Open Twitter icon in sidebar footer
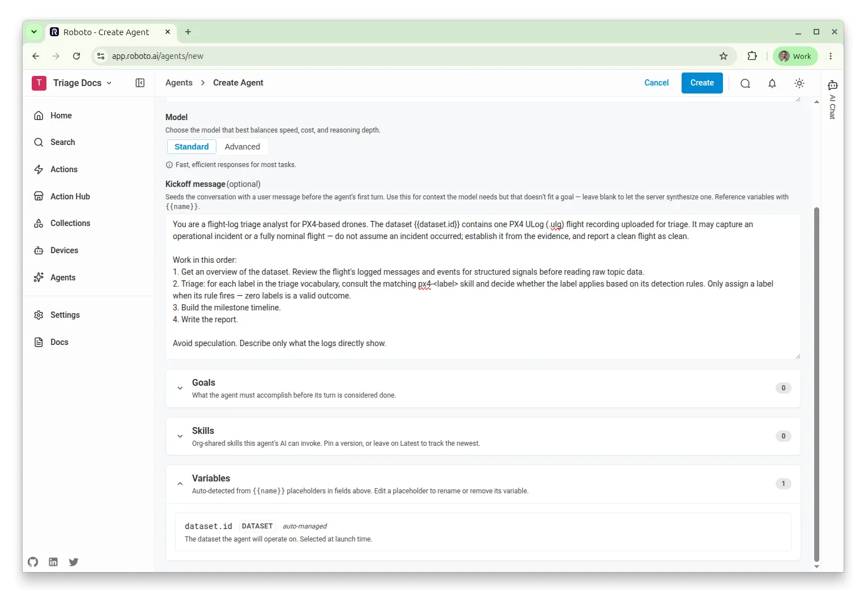Viewport: 868px width, 597px height. [x=74, y=562]
